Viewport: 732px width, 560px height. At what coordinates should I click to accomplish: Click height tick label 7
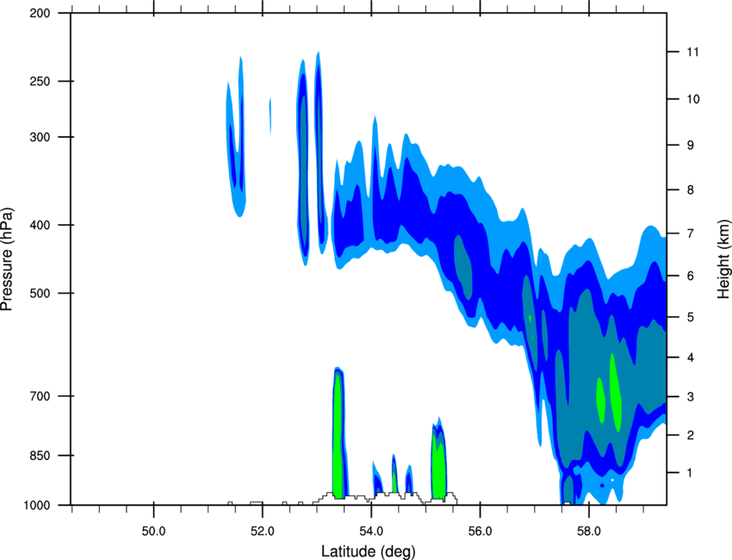coord(691,233)
